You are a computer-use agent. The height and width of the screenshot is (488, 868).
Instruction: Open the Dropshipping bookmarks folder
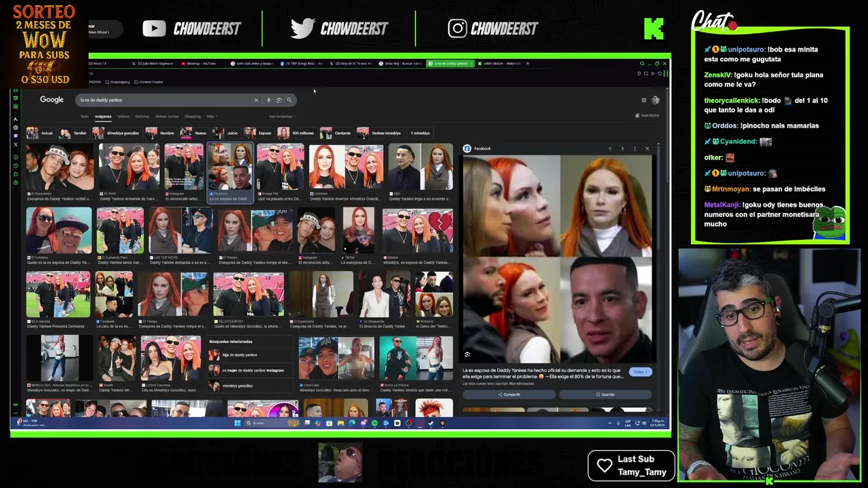pos(118,82)
